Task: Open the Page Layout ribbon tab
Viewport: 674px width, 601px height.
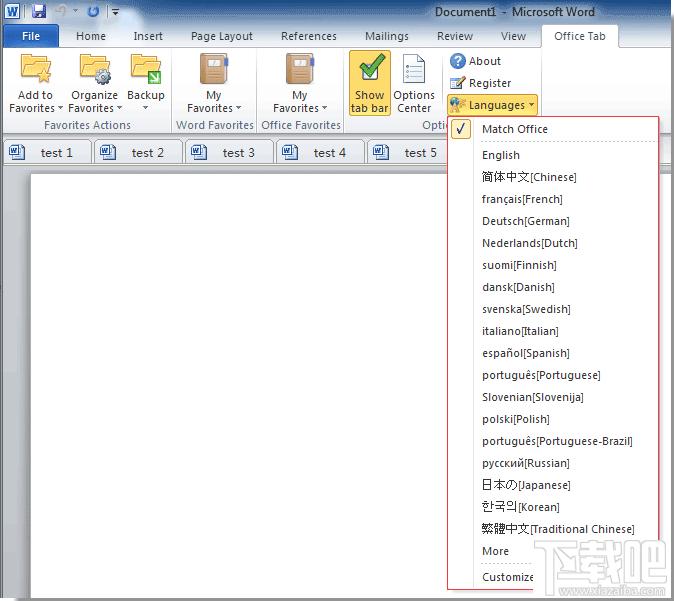Action: coord(222,36)
